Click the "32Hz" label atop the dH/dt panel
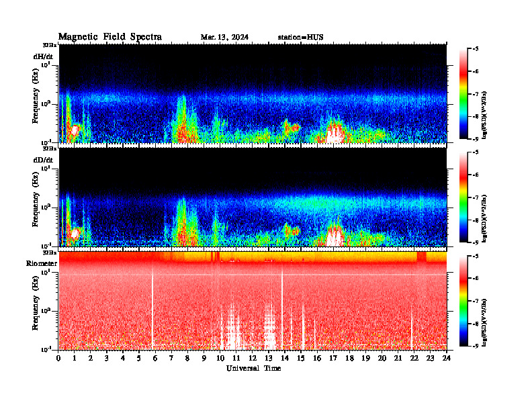The image size is (532, 411). coord(50,45)
